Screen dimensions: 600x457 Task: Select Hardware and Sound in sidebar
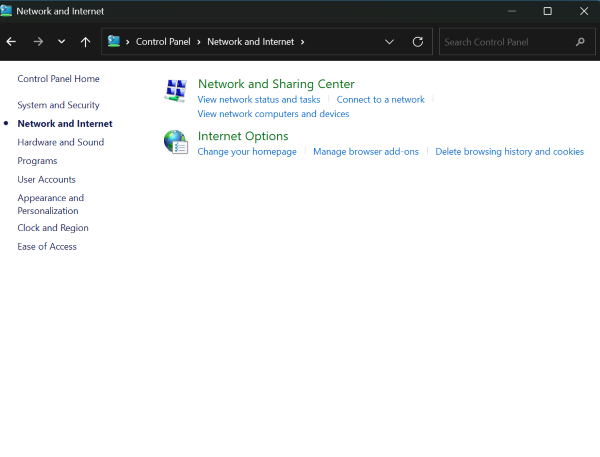pyautogui.click(x=60, y=142)
